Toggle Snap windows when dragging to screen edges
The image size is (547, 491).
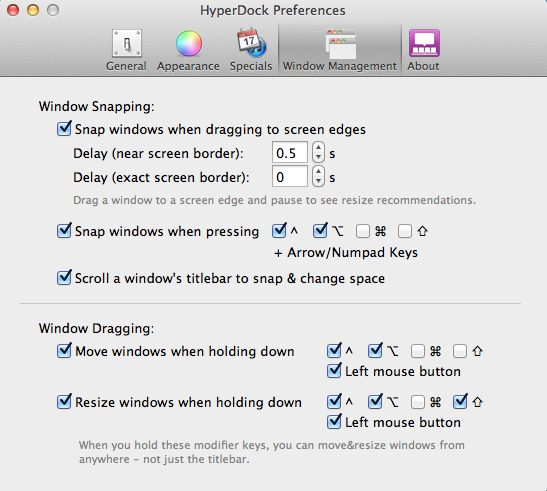coord(64,129)
